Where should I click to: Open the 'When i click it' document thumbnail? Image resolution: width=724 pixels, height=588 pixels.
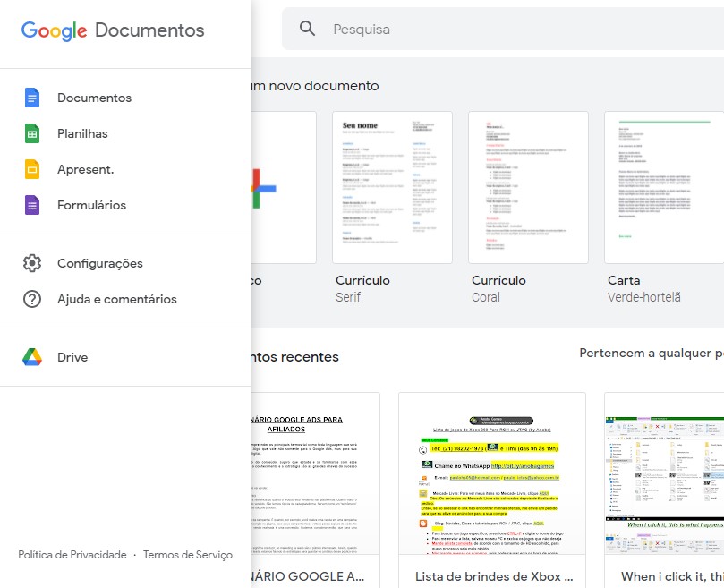(x=664, y=473)
